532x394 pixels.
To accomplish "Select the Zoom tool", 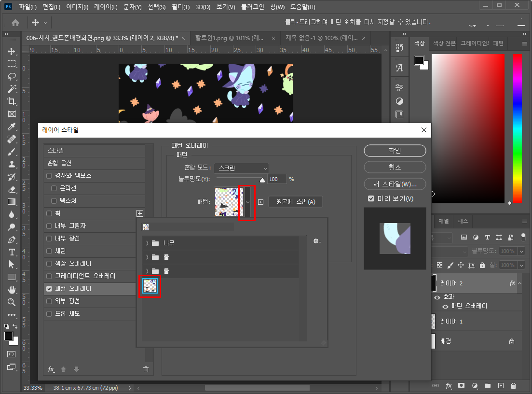I will click(x=12, y=302).
